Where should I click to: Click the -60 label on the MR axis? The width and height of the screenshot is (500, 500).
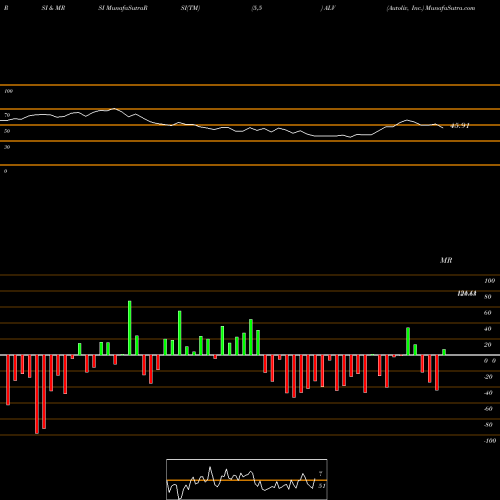click(x=488, y=409)
